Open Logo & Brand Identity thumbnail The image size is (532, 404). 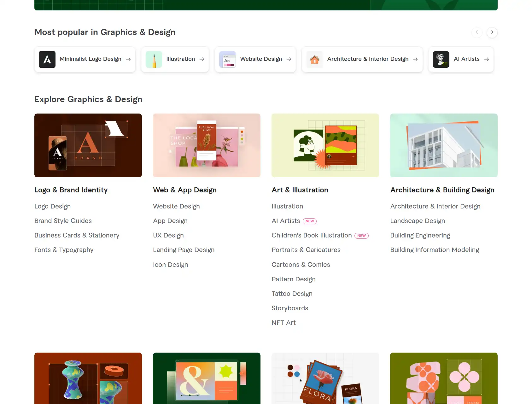[x=88, y=145]
